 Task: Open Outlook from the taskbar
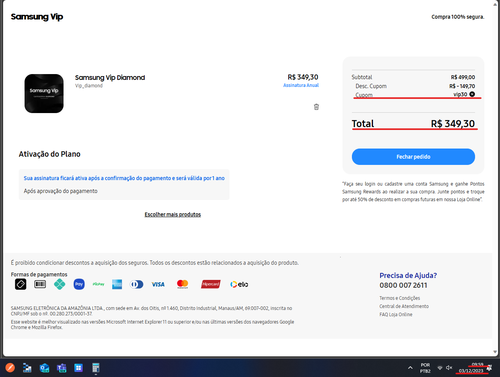(x=44, y=368)
